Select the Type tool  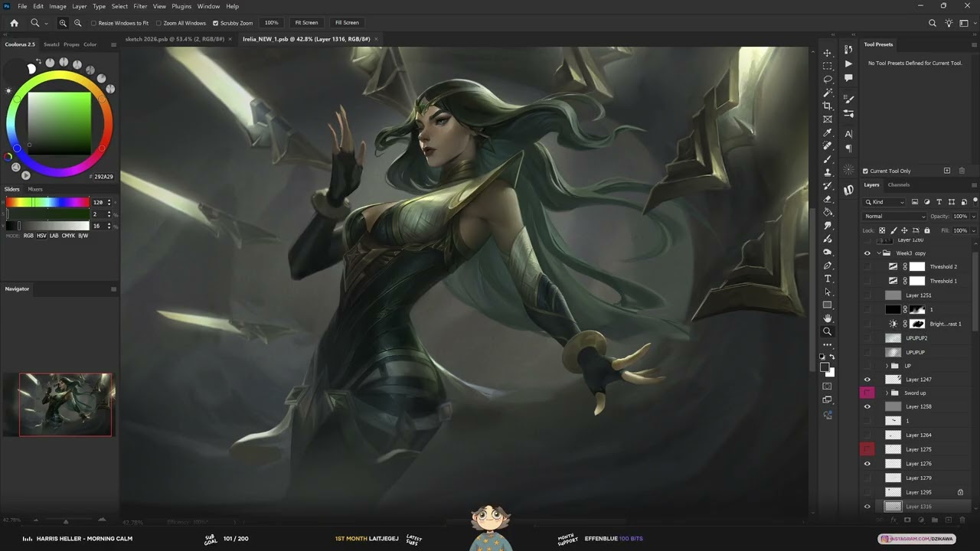(828, 279)
